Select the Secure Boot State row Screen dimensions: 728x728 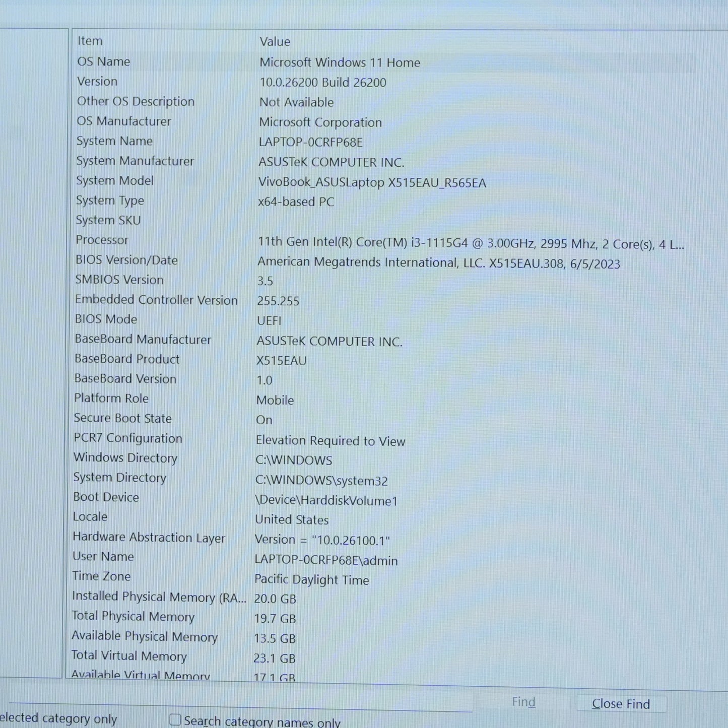click(123, 418)
